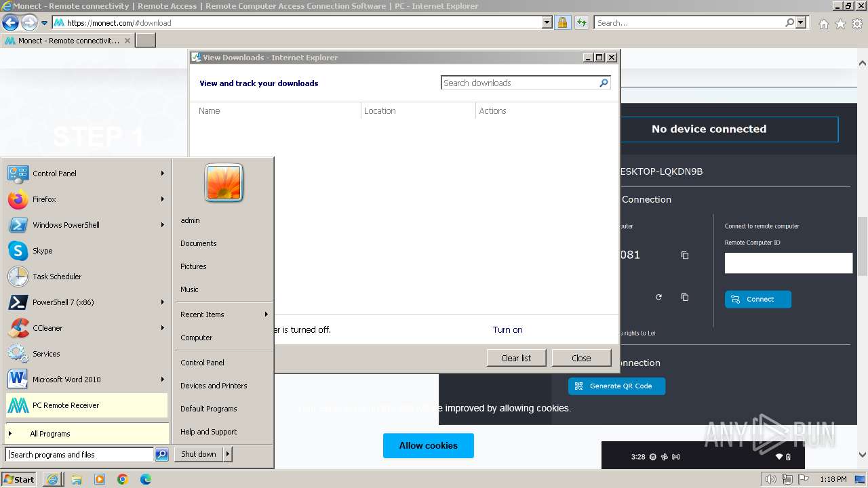Viewport: 868px width, 488px height.
Task: Open Help and Support
Action: click(x=209, y=432)
